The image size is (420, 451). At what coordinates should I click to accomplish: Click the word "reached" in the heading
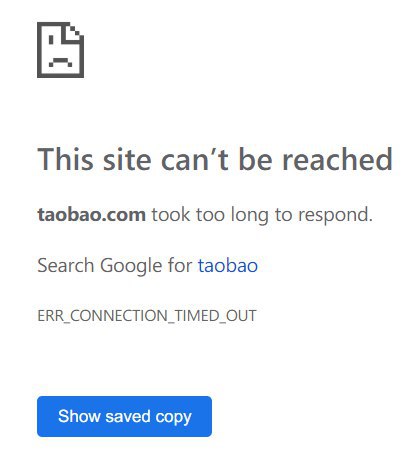(x=338, y=159)
